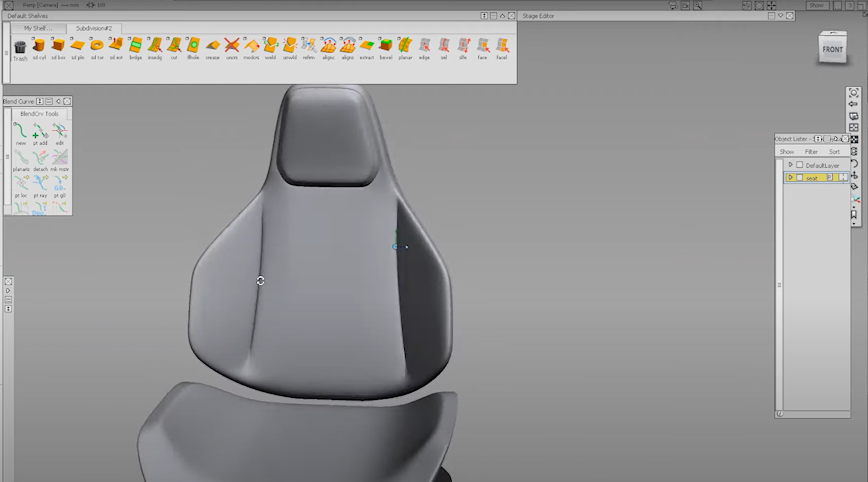
Task: Click the Show button on the top toolbar
Action: 816,5
